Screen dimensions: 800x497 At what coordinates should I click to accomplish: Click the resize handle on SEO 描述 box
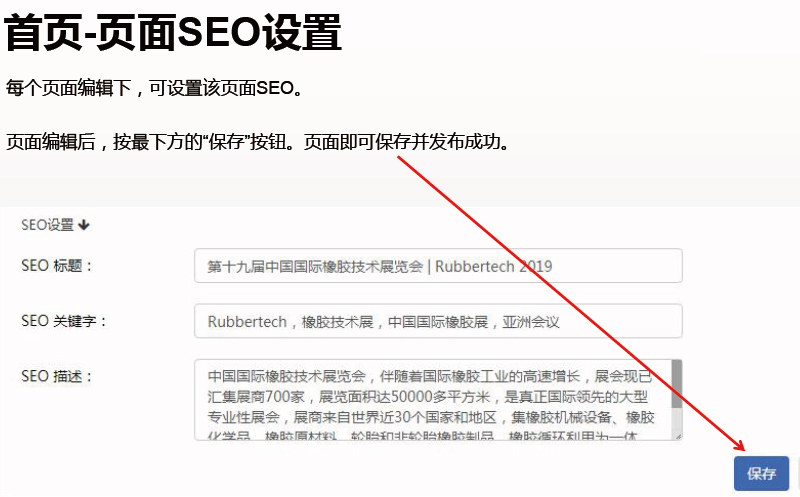pos(677,435)
